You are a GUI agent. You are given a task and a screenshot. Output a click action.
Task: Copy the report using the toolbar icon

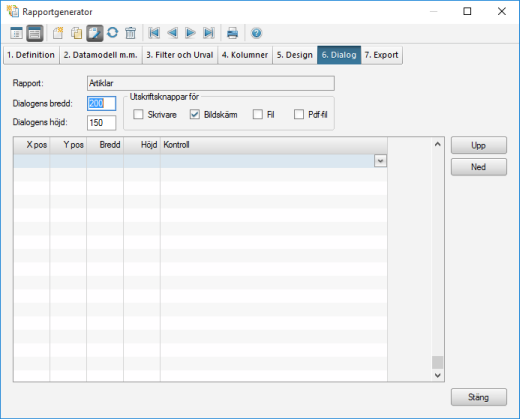tap(77, 33)
